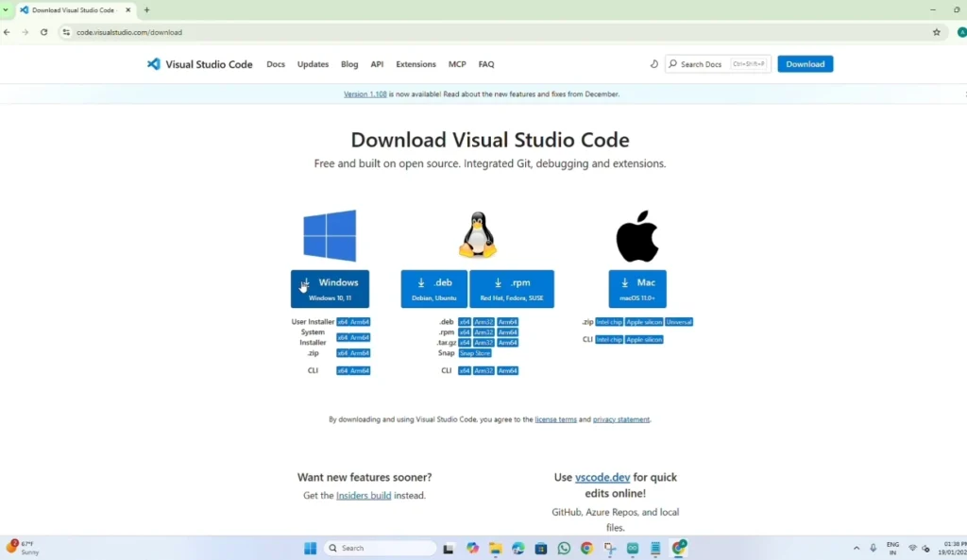The image size is (967, 560).
Task: Open the Windows Start menu
Action: click(x=310, y=548)
